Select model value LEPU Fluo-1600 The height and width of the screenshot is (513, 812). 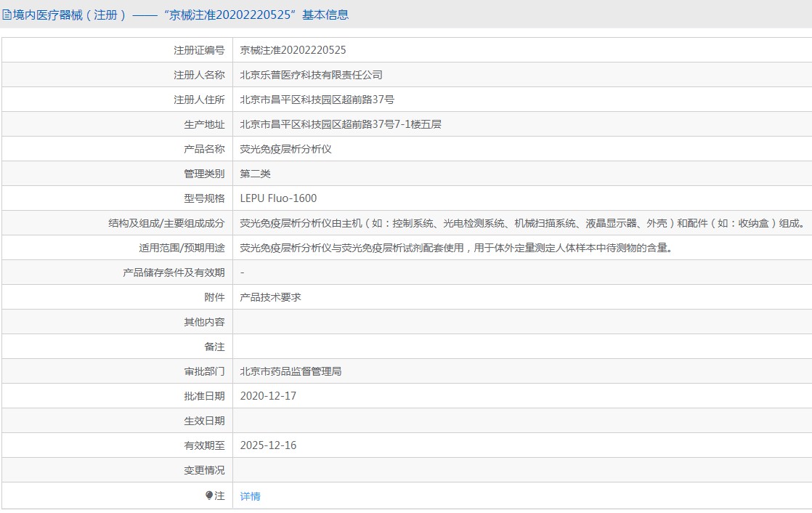(x=278, y=198)
